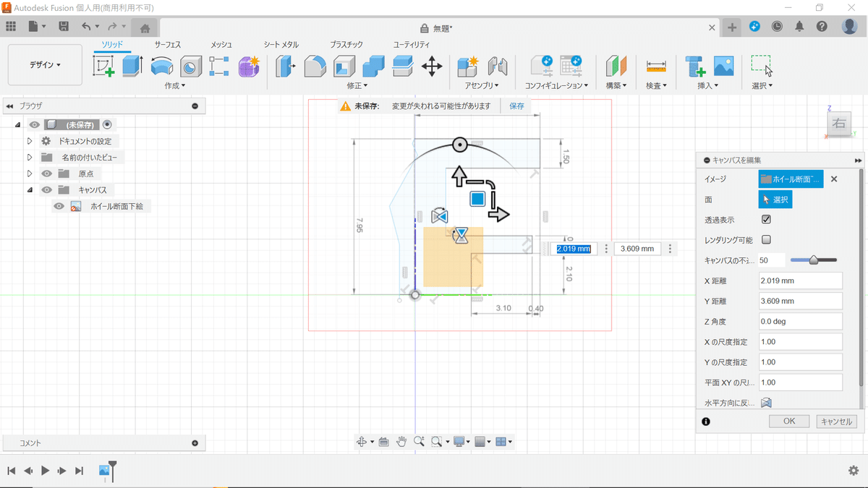Click the Extrude tool icon
This screenshot has width=868, height=488.
point(133,67)
